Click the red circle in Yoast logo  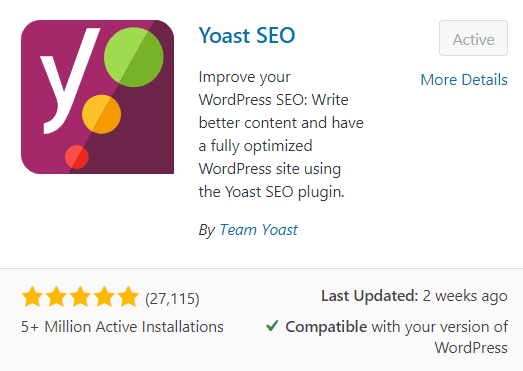click(x=77, y=157)
